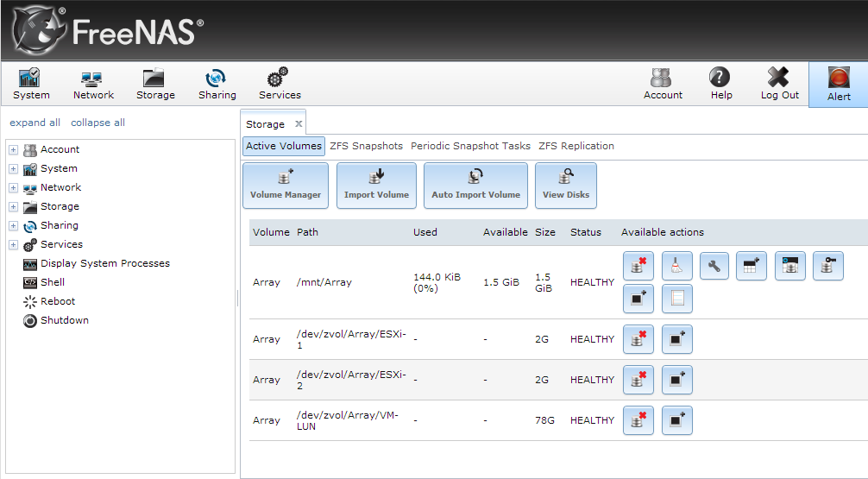Screen dimensions: 868x479
Task: Click the Import Volume button
Action: coord(376,186)
